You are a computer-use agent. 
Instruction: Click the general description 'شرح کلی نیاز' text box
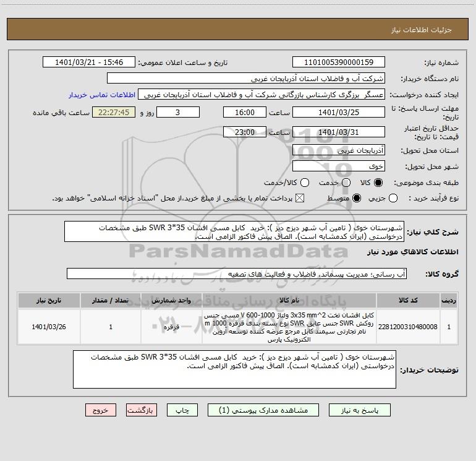234,231
